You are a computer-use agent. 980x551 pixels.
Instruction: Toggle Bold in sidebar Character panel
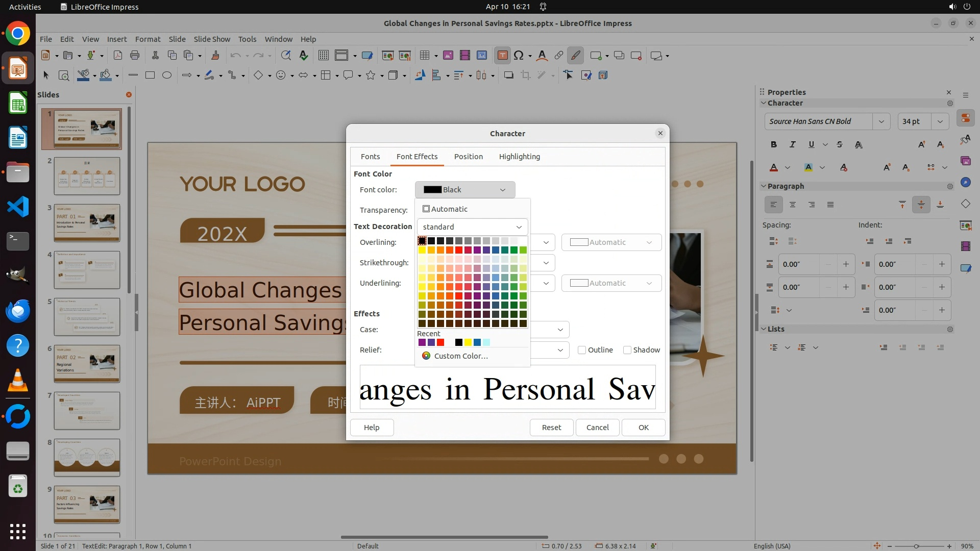(x=774, y=145)
